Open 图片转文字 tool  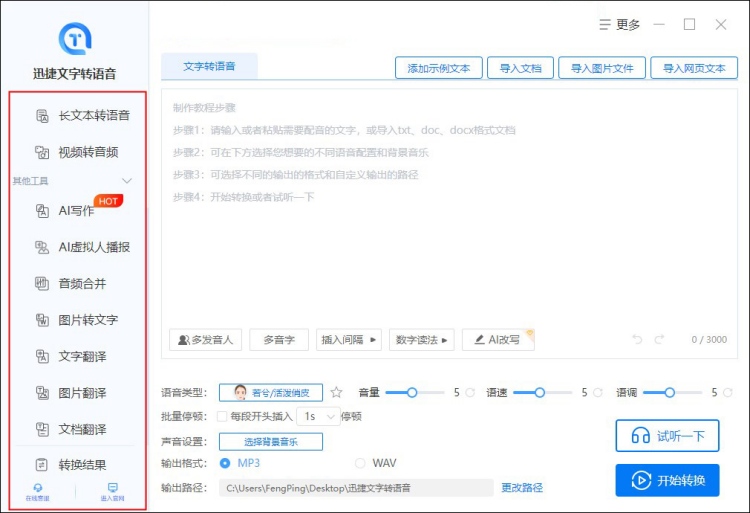point(77,320)
